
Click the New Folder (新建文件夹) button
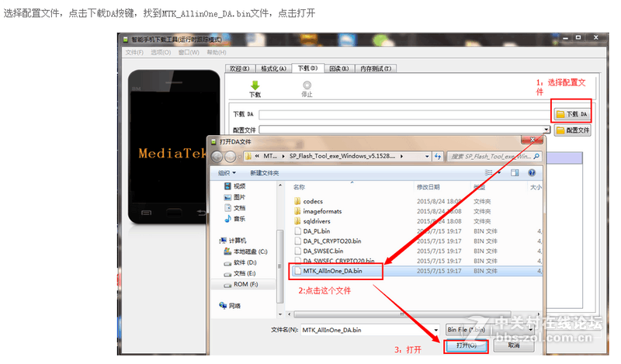pos(265,173)
